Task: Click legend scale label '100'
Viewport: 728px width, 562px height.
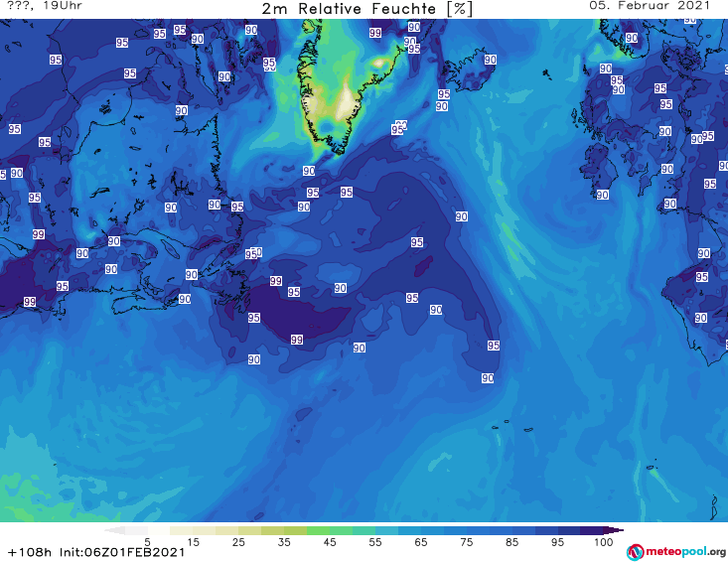Action: click(603, 542)
